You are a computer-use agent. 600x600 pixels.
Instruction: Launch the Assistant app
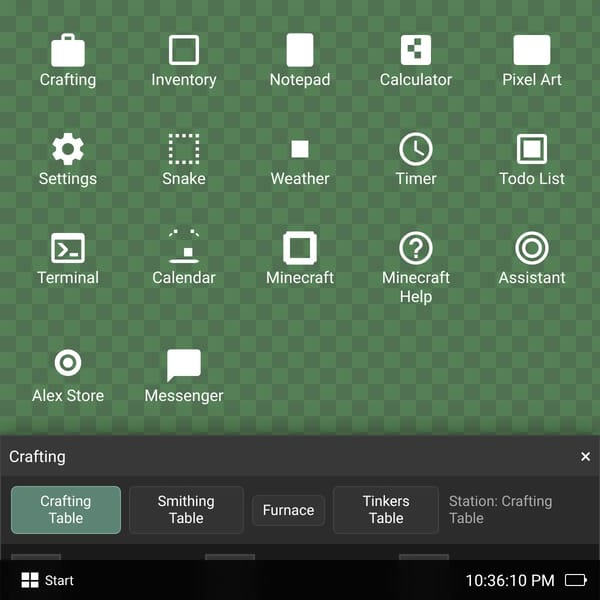tap(532, 248)
